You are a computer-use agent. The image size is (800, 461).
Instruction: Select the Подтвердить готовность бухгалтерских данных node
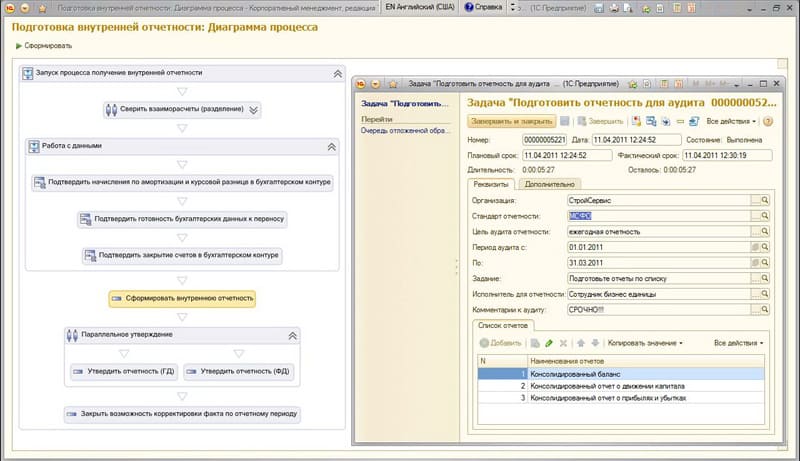click(182, 219)
